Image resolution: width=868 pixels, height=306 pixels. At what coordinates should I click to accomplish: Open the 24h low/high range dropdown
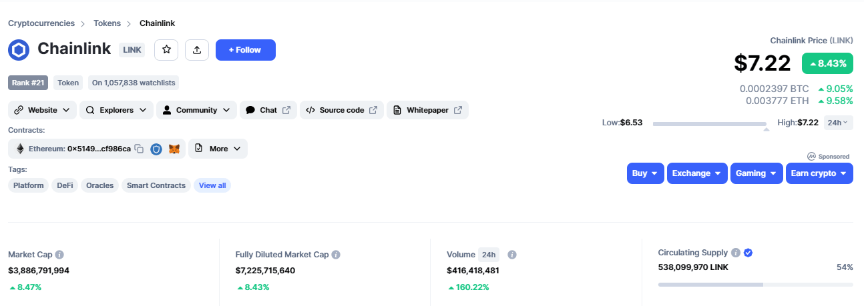click(x=837, y=123)
